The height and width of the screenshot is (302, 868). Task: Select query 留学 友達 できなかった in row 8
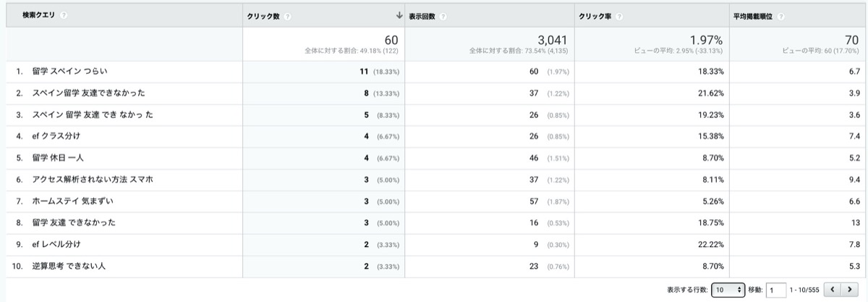click(x=74, y=223)
